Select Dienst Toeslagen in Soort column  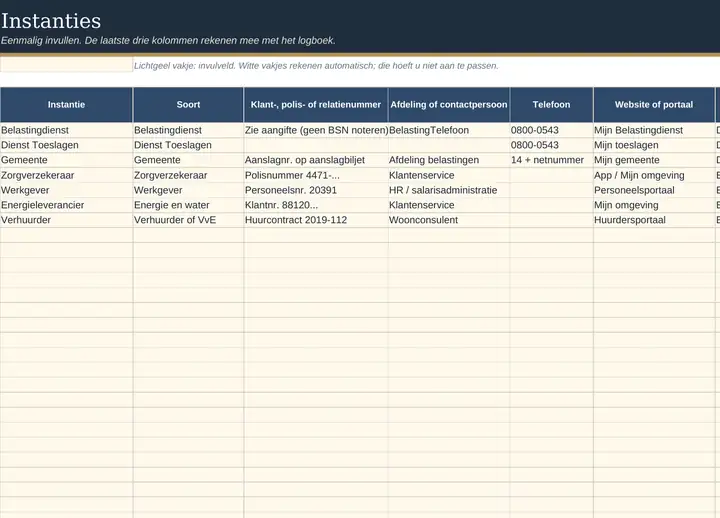188,145
